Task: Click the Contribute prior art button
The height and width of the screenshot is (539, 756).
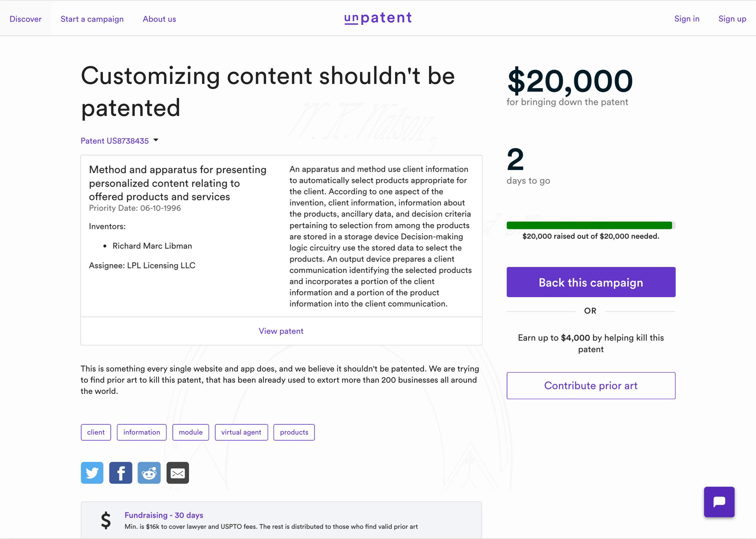Action: [x=591, y=386]
